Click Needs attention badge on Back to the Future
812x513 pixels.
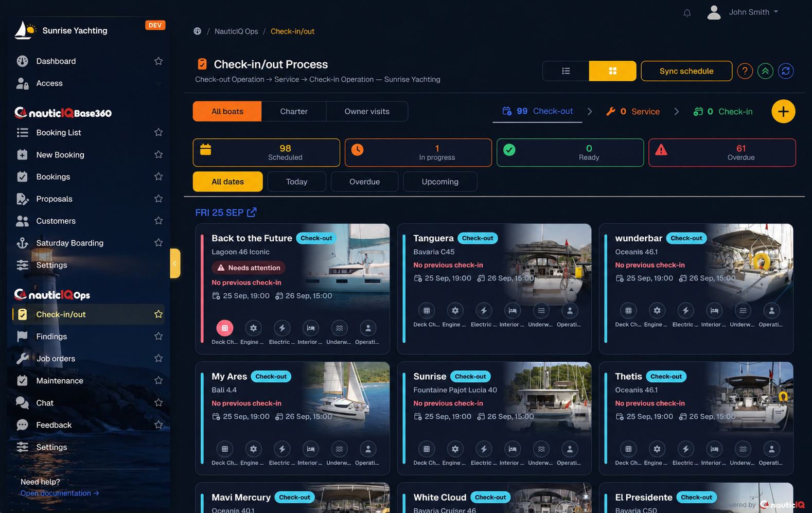pyautogui.click(x=249, y=268)
